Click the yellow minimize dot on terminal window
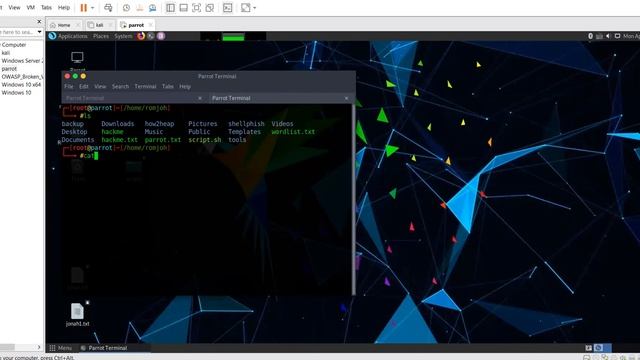The height and width of the screenshot is (360, 640). (83, 76)
